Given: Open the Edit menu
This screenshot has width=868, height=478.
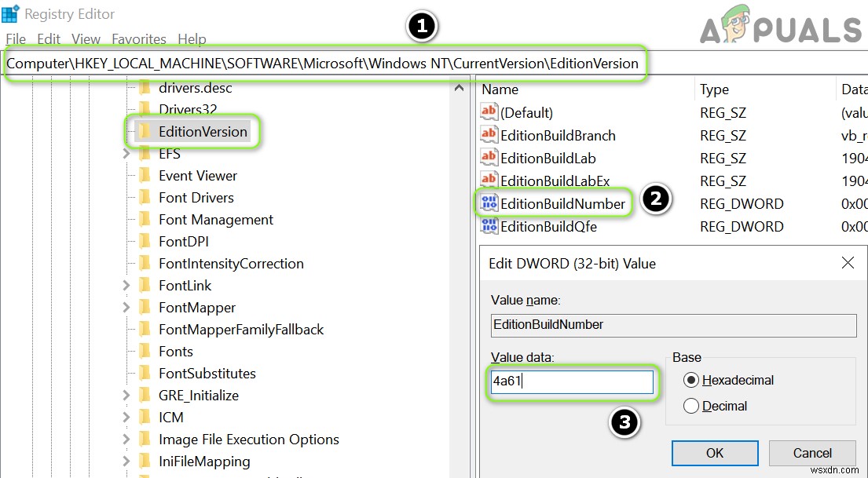Looking at the screenshot, I should pos(49,38).
